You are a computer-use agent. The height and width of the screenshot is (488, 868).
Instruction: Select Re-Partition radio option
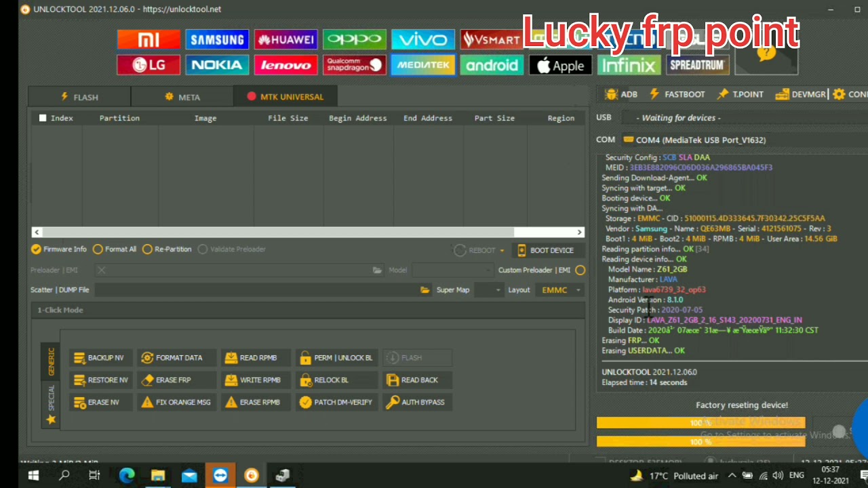[x=167, y=249]
